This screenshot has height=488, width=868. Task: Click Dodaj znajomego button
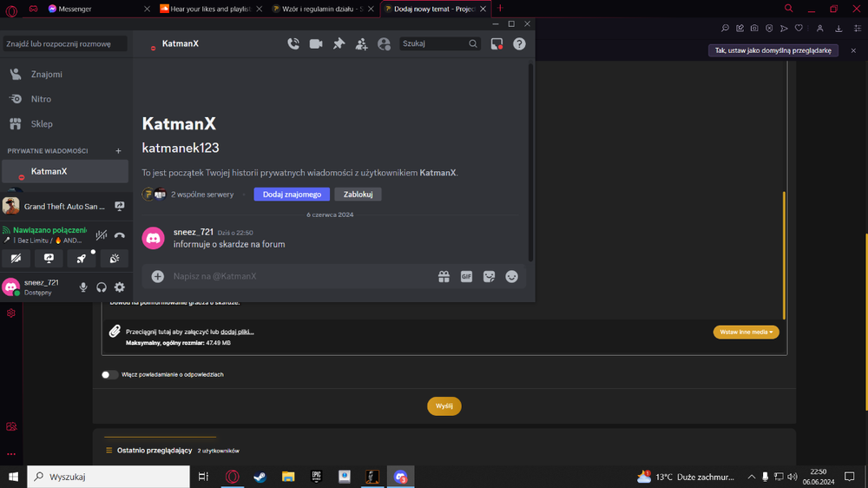[x=292, y=195]
